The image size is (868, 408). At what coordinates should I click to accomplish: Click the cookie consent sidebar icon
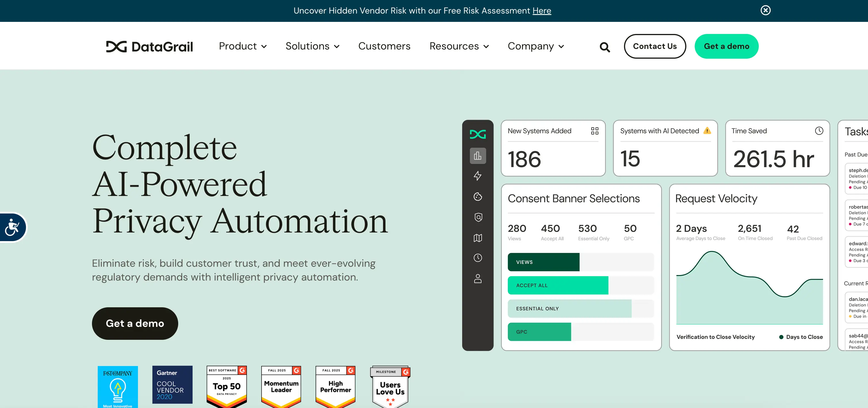coord(477,197)
